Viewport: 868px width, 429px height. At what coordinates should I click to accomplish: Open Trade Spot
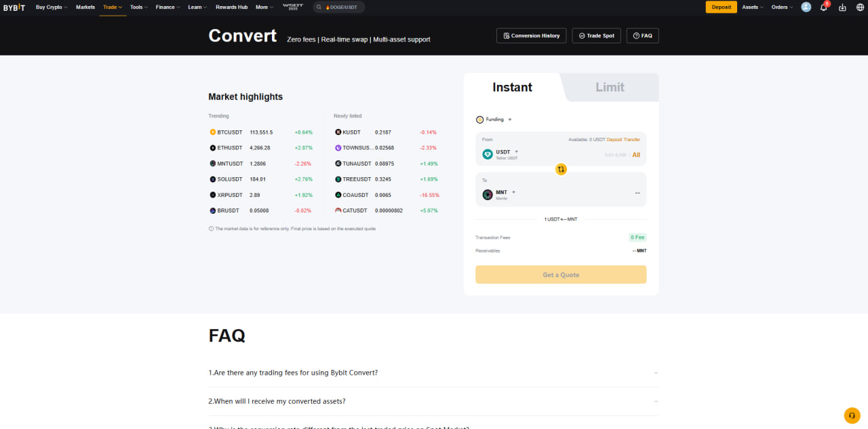click(x=596, y=35)
